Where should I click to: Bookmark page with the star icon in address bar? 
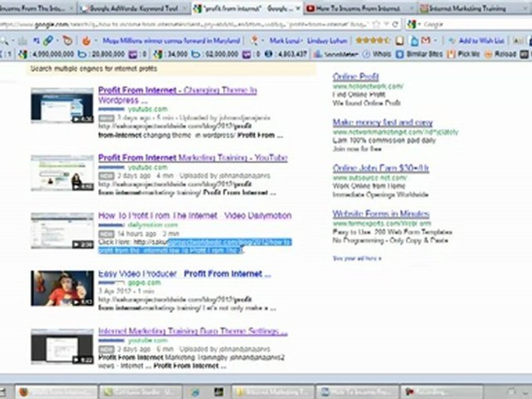(376, 24)
